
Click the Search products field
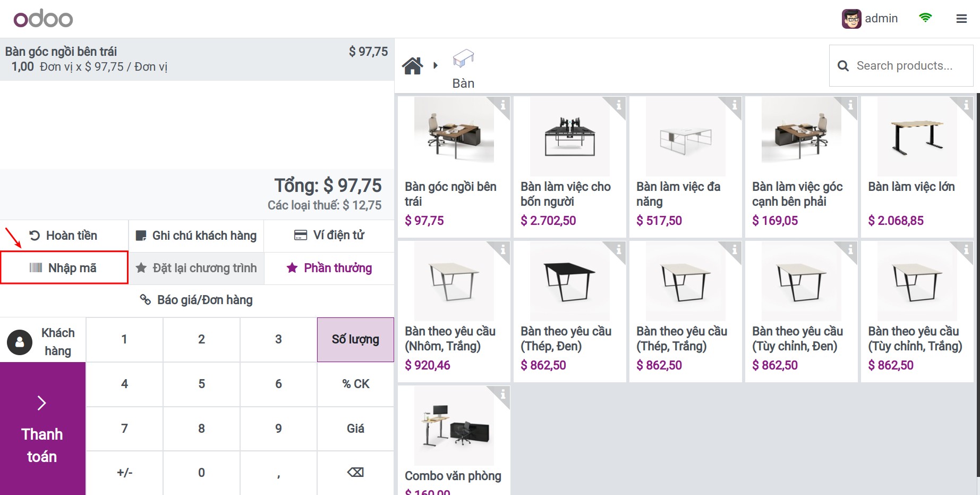(909, 66)
